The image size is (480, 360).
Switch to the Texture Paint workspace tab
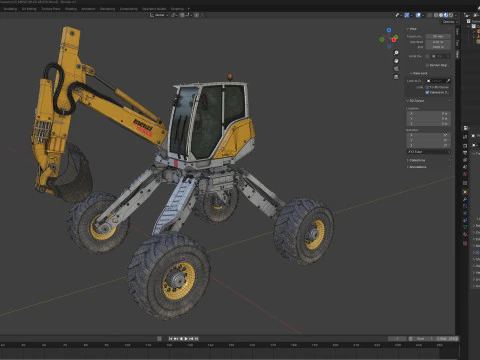(51, 9)
